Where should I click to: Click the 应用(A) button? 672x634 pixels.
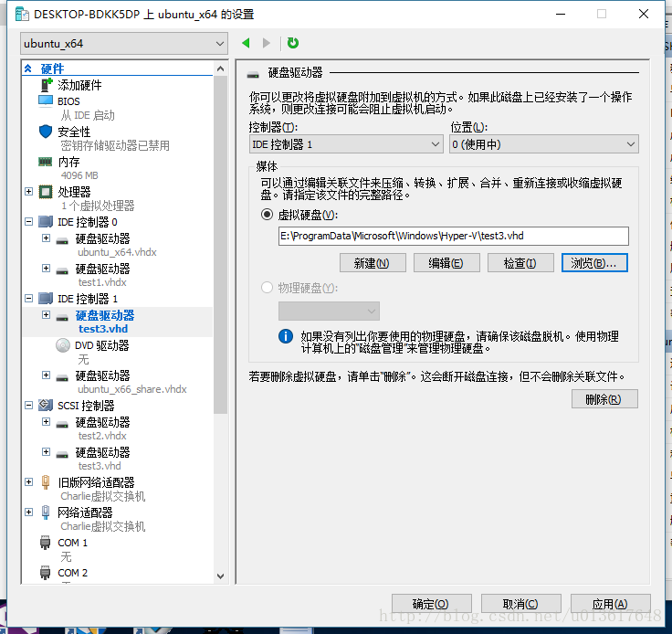(x=610, y=604)
